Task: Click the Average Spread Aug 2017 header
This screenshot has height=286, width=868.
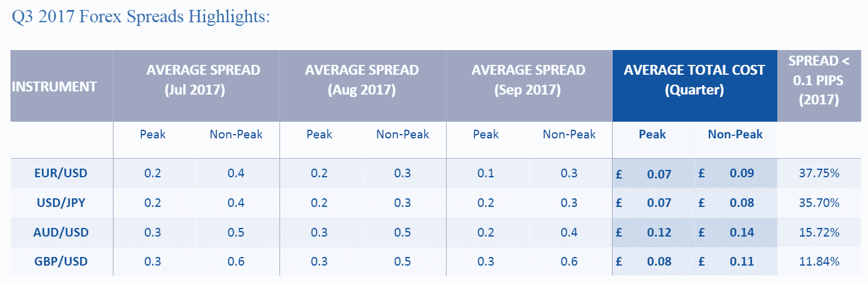Action: pos(362,80)
